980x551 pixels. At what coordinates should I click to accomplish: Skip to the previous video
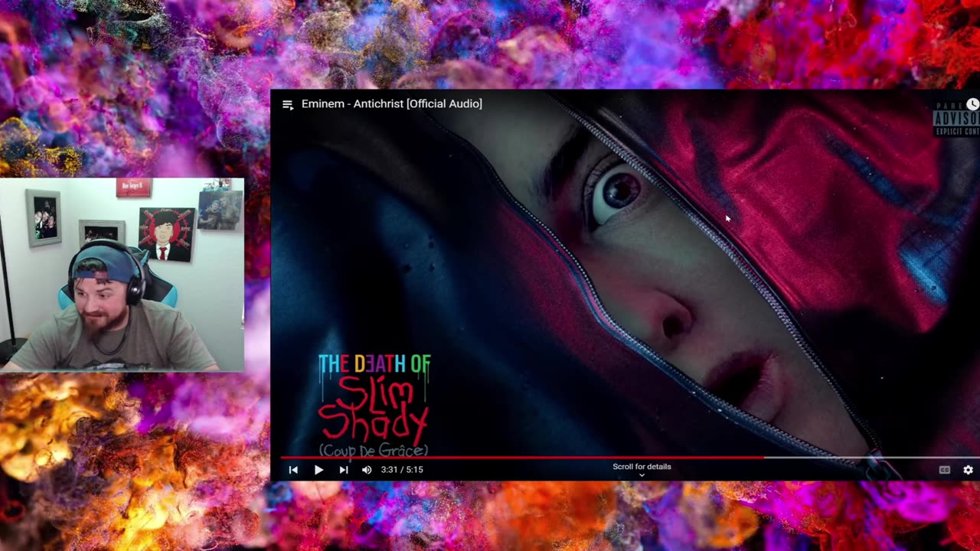(293, 470)
